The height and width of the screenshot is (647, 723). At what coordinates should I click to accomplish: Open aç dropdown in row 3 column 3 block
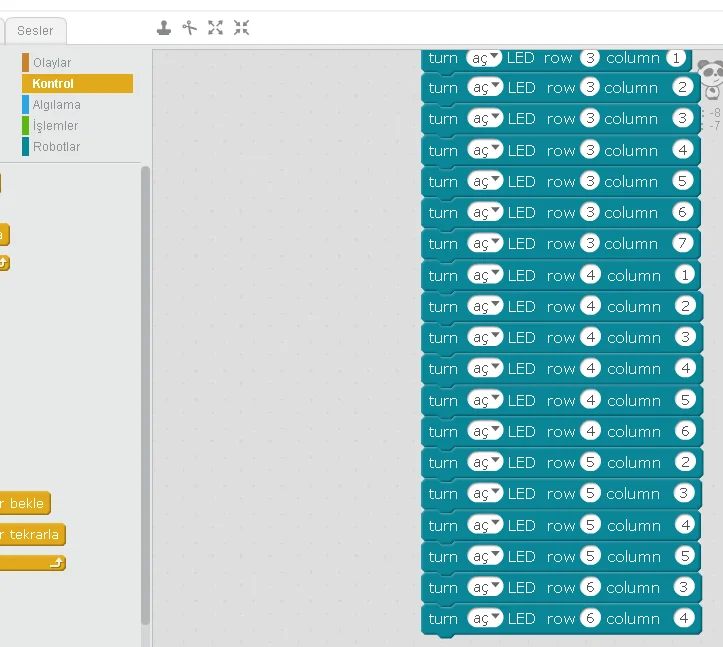[x=485, y=119]
